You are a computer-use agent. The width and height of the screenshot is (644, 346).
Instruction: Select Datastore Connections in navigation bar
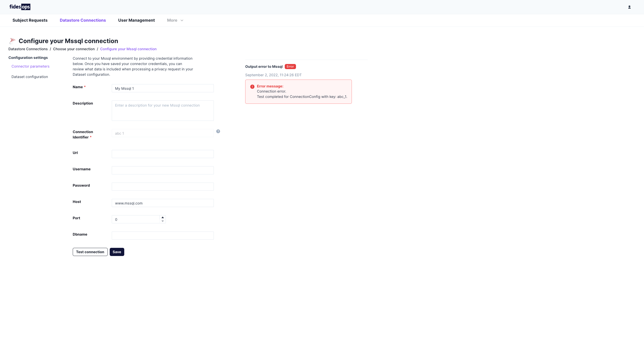[83, 20]
